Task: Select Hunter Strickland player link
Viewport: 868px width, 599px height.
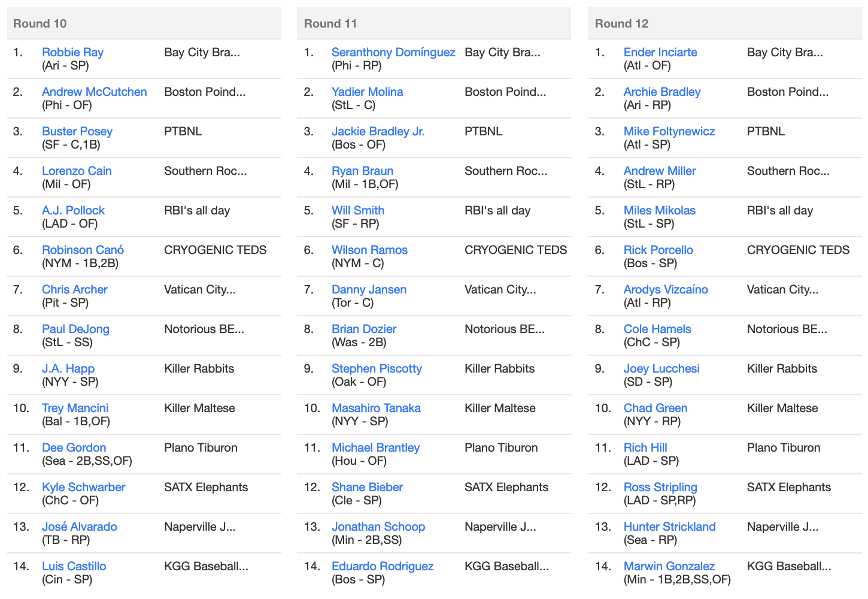Action: pos(670,527)
